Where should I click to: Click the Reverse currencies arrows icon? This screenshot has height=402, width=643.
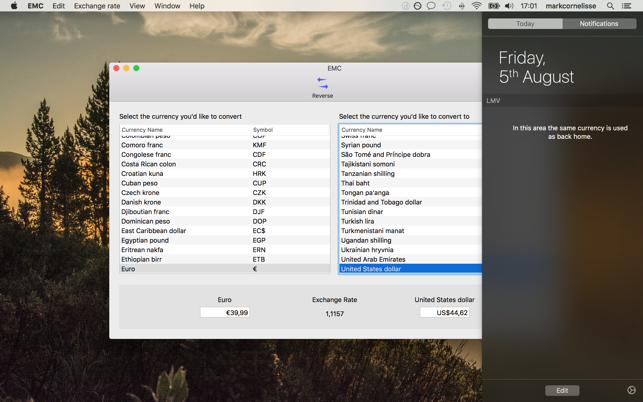tap(322, 83)
